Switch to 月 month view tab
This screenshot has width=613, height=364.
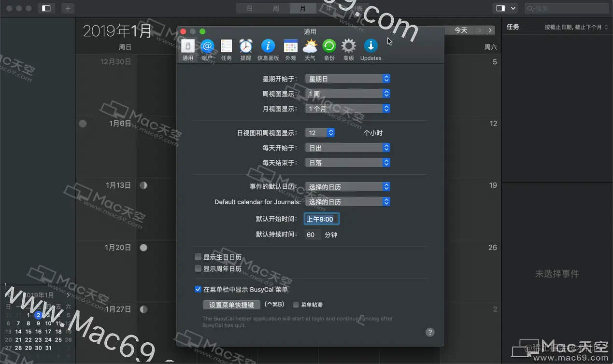click(x=303, y=9)
